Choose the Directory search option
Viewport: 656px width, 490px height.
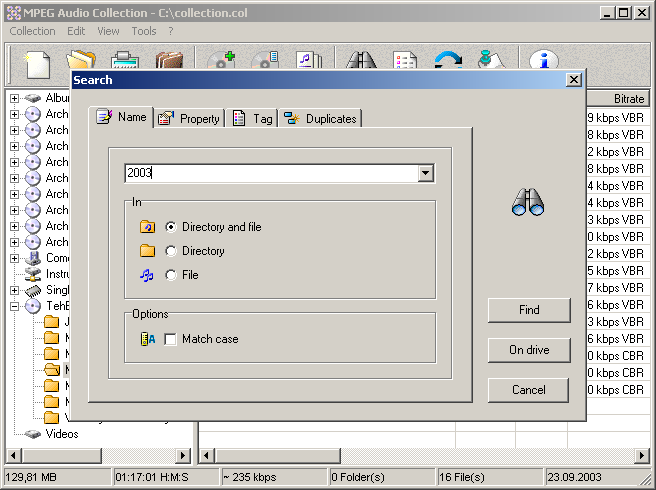[x=171, y=251]
